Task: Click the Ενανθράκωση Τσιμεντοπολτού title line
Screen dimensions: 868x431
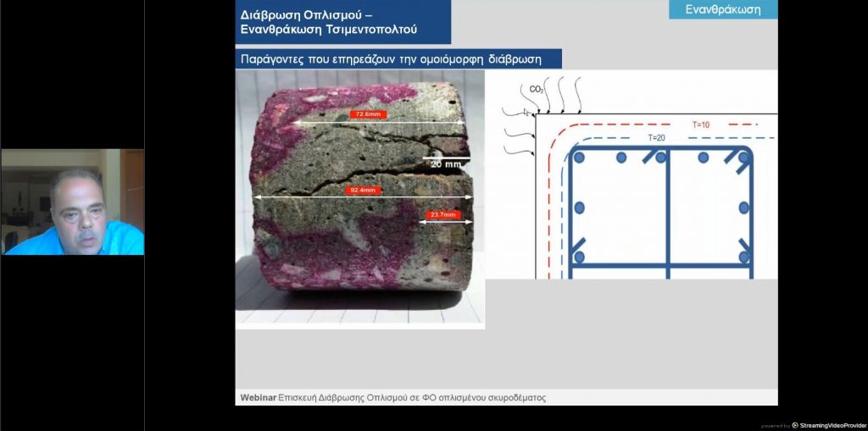Action: (329, 31)
